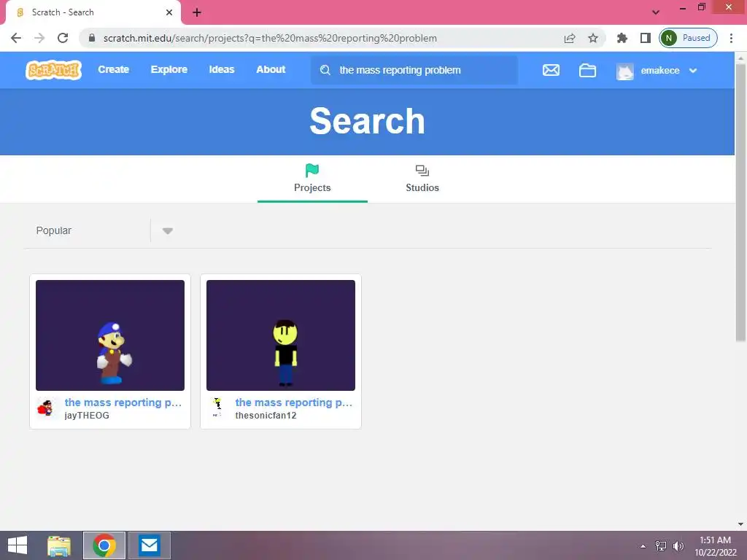The height and width of the screenshot is (560, 747).
Task: Open the browser extensions puzzle icon
Action: click(622, 38)
